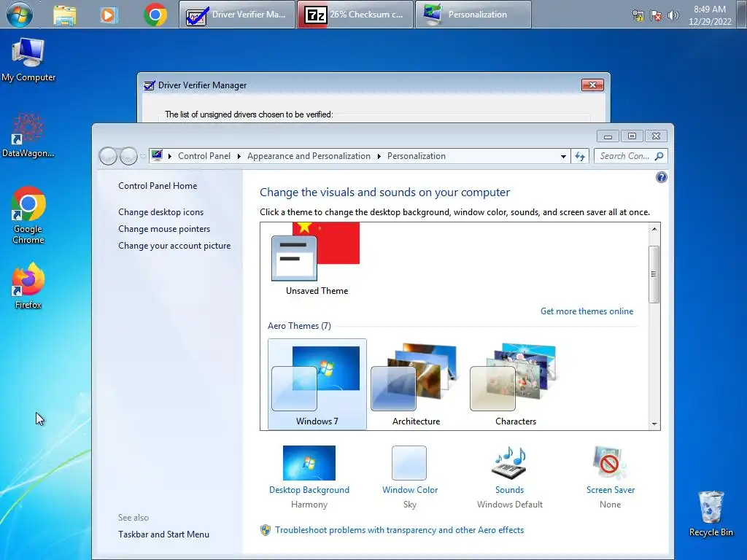The image size is (747, 560).
Task: Open Chrome from the taskbar
Action: tap(155, 15)
